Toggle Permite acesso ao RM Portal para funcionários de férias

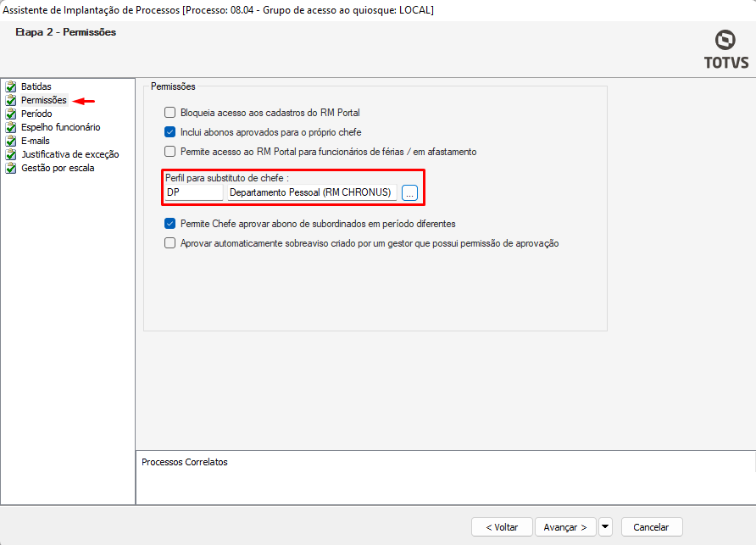(x=170, y=152)
